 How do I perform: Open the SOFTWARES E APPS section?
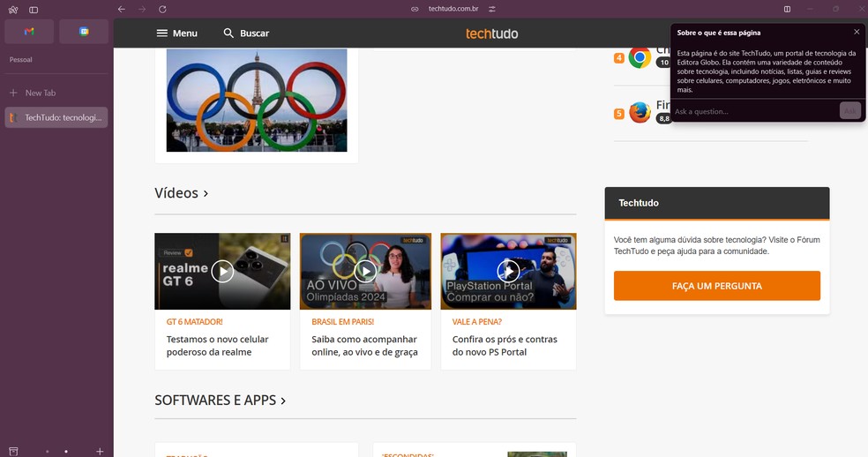(221, 400)
